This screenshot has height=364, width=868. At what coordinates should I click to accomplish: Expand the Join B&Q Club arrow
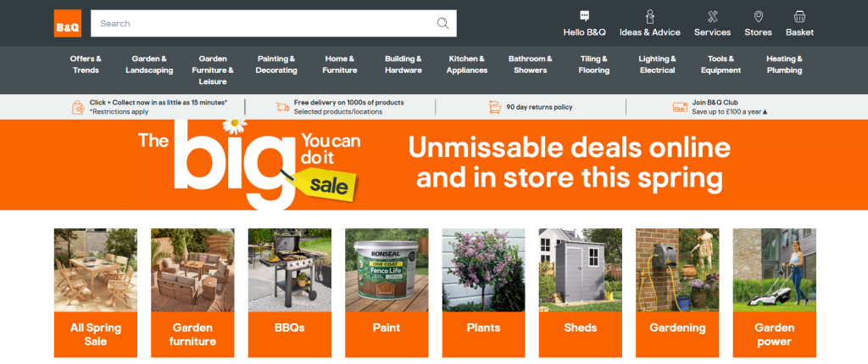click(x=765, y=112)
